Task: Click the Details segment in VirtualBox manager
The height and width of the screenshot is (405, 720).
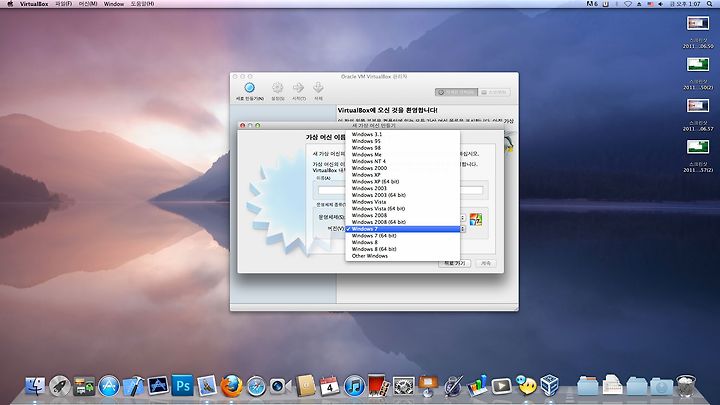Action: click(456, 92)
